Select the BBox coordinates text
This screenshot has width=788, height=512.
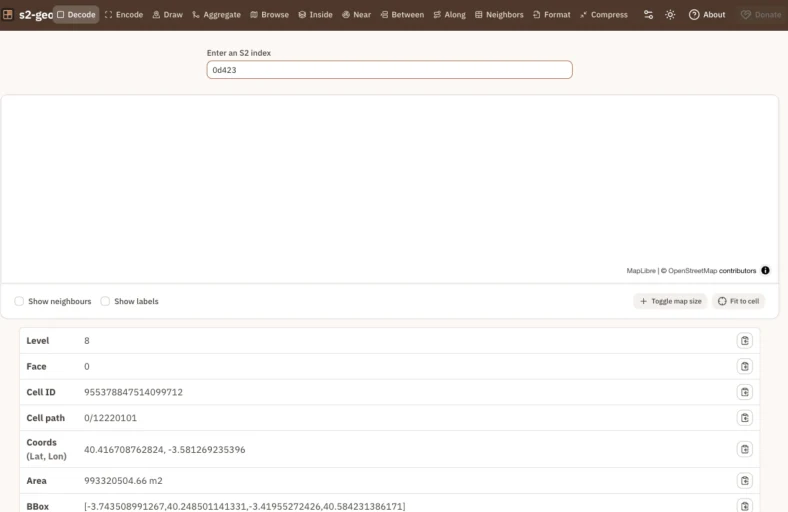[244, 506]
